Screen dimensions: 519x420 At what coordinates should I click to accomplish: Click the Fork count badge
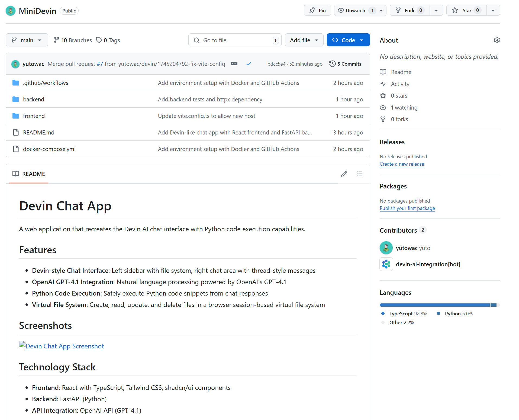click(x=421, y=10)
